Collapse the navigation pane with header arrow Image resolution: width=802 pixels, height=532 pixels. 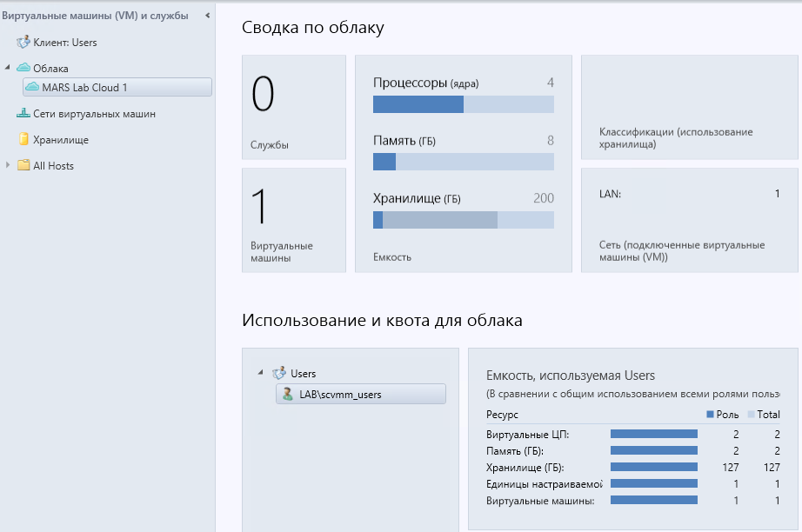coord(208,16)
